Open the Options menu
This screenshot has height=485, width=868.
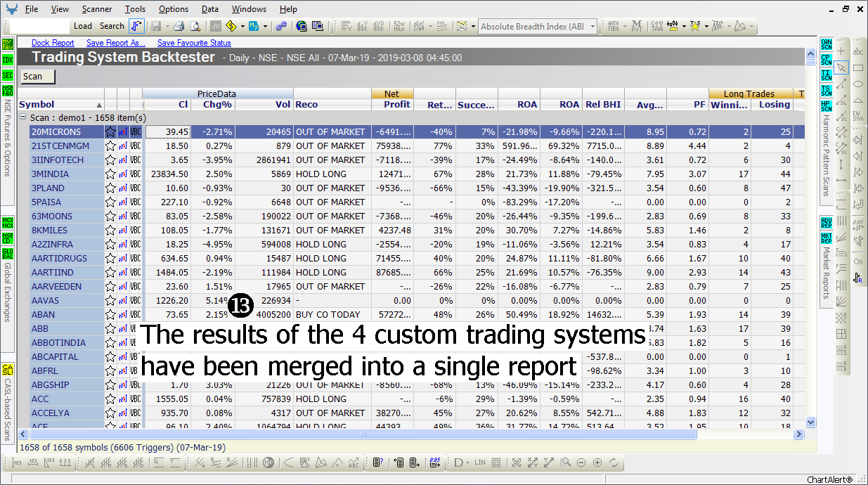tap(174, 9)
